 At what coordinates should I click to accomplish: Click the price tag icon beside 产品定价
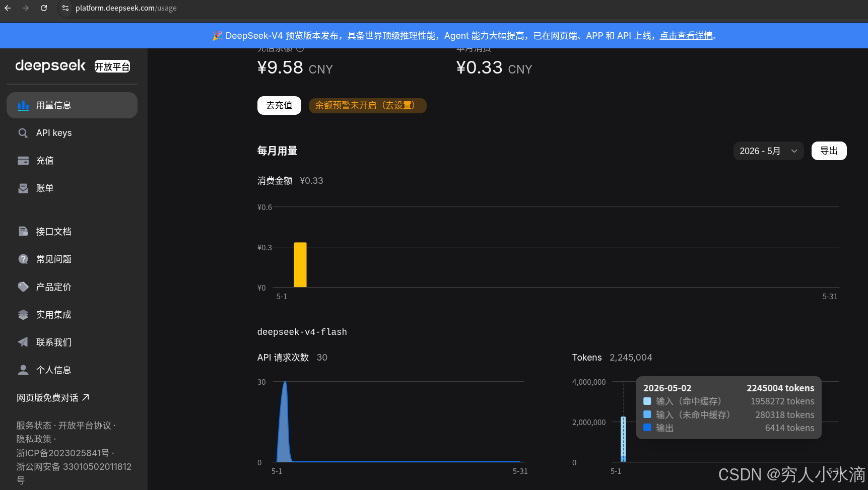[x=23, y=287]
